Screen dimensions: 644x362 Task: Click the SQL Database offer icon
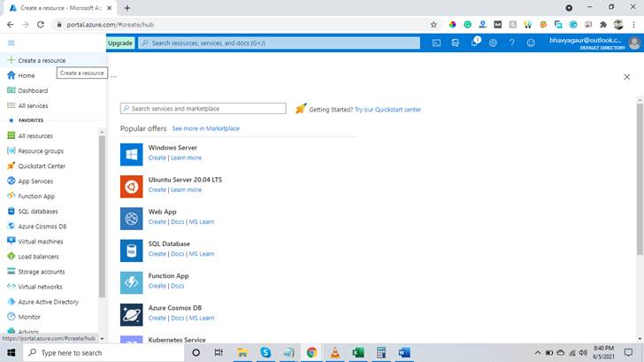[x=132, y=250]
